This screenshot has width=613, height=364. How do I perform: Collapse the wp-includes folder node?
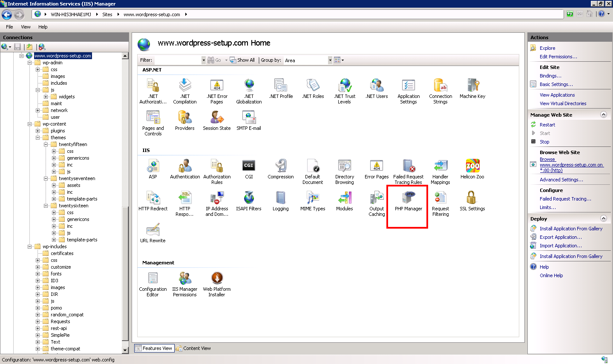coord(29,246)
